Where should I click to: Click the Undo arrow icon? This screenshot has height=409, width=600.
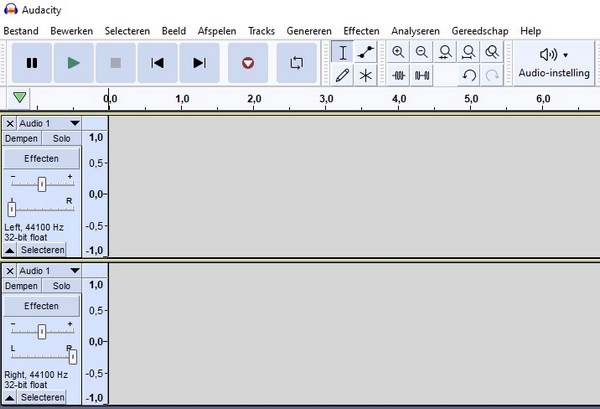pyautogui.click(x=469, y=75)
